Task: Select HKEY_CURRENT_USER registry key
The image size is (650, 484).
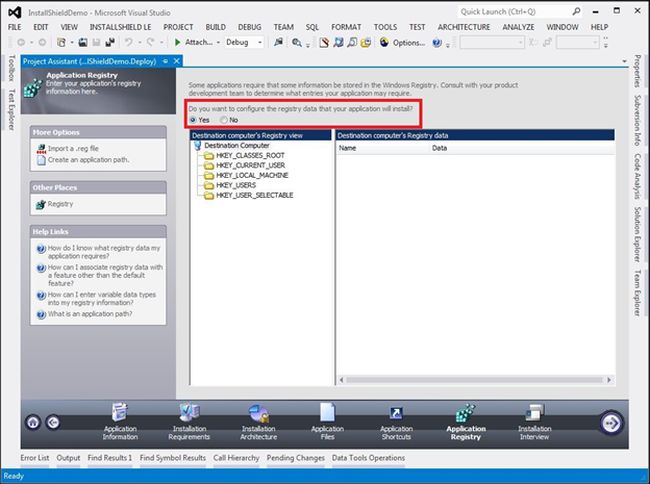Action: 250,165
